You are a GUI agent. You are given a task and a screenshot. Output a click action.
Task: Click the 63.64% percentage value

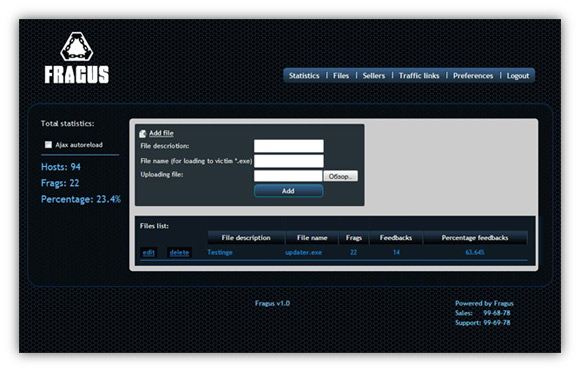coord(475,252)
